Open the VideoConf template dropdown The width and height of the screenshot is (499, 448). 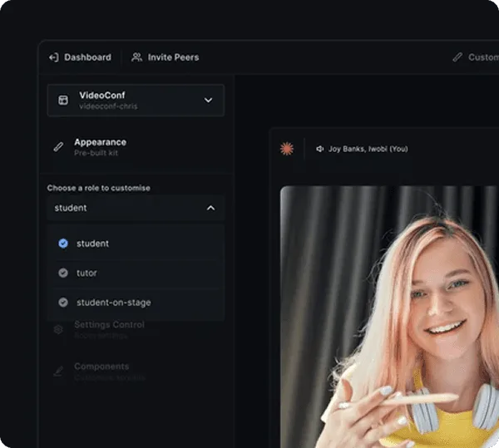click(x=136, y=101)
